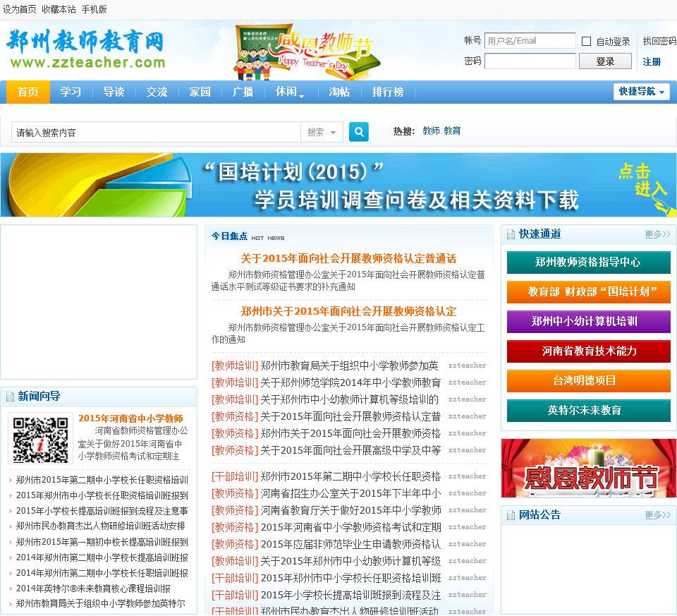Screen dimensions: 677x616
Task: Open 2015年郑州市中小学校长任职资格培训班 in 今日焦点
Action: [350, 579]
